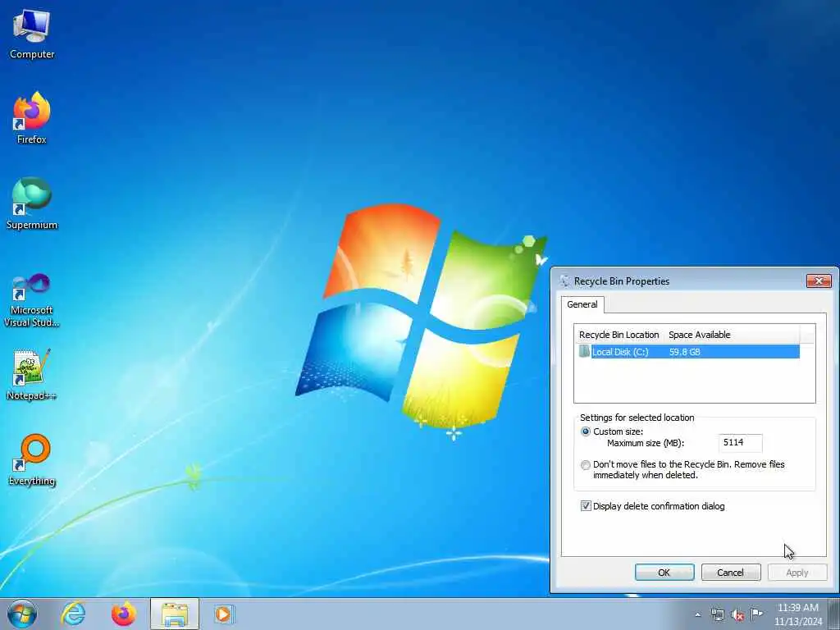
Task: Open the Windows Start menu orb
Action: (x=22, y=614)
